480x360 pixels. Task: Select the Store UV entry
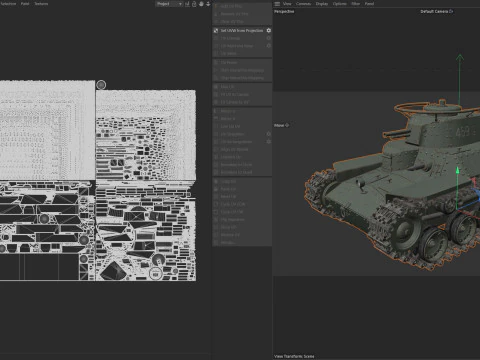(x=242, y=227)
